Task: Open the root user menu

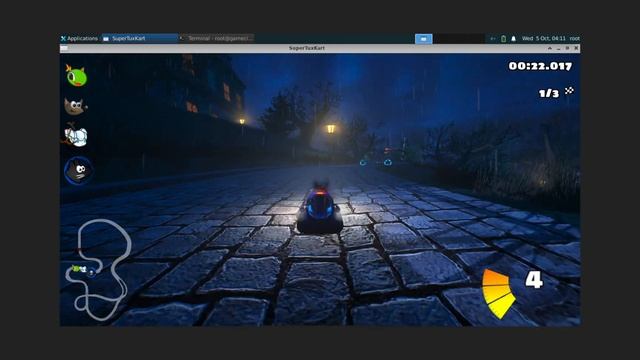Action: [575, 38]
